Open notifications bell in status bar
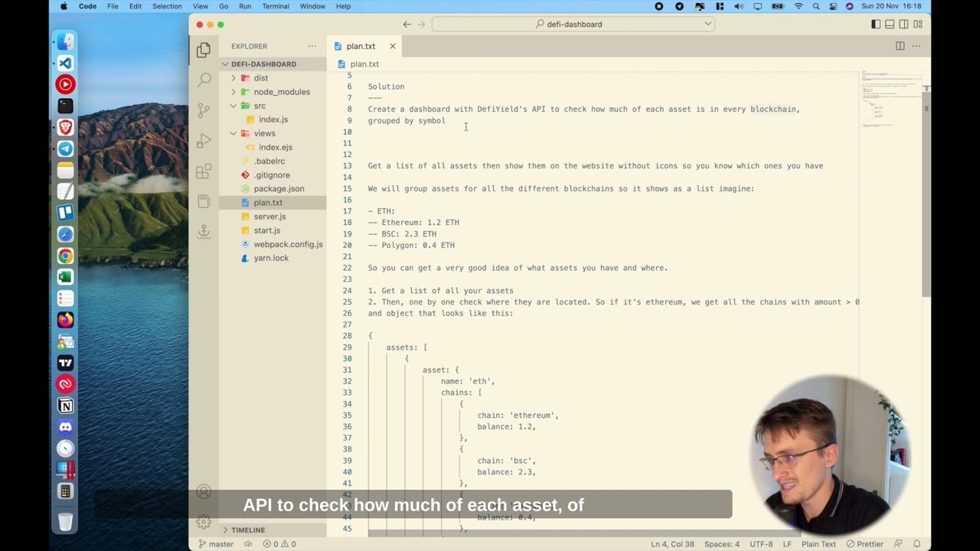This screenshot has width=980, height=551. click(x=916, y=544)
